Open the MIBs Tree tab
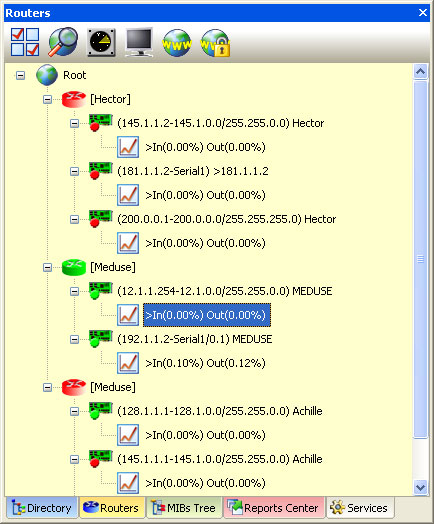Screen dimensions: 434x524 point(184,508)
